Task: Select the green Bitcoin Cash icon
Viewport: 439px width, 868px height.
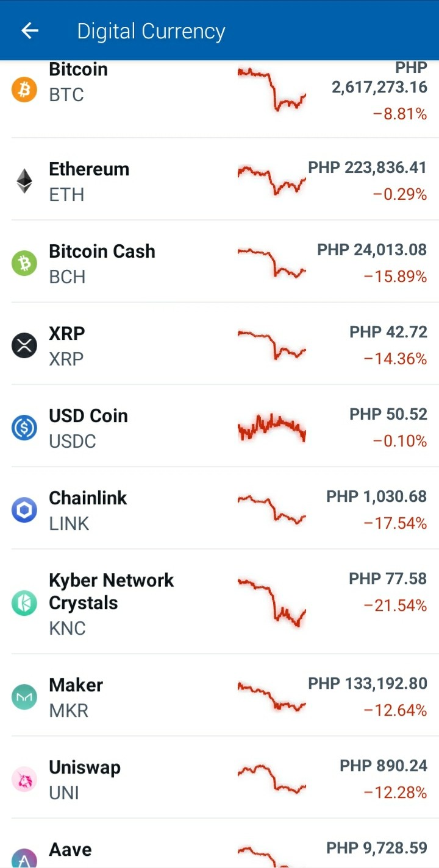Action: (24, 263)
